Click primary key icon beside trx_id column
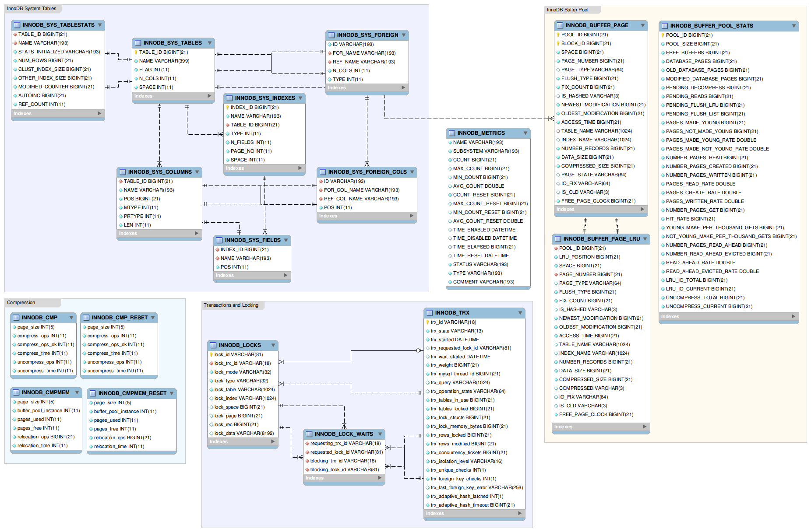Screen dimensions: 811x532 427,322
